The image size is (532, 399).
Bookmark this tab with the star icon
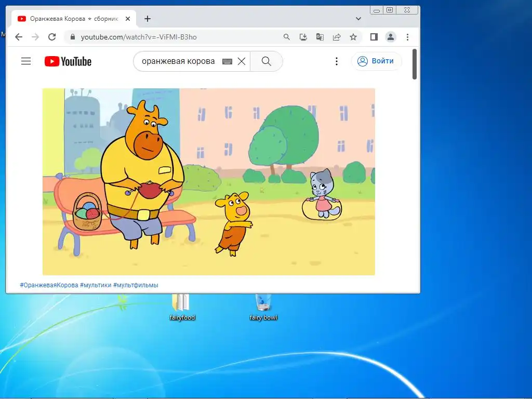pyautogui.click(x=353, y=37)
